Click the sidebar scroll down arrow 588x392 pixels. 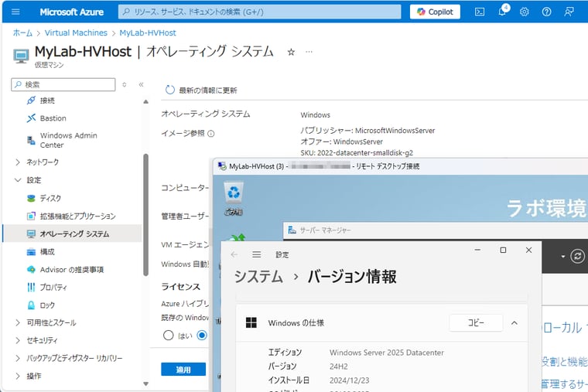click(145, 383)
